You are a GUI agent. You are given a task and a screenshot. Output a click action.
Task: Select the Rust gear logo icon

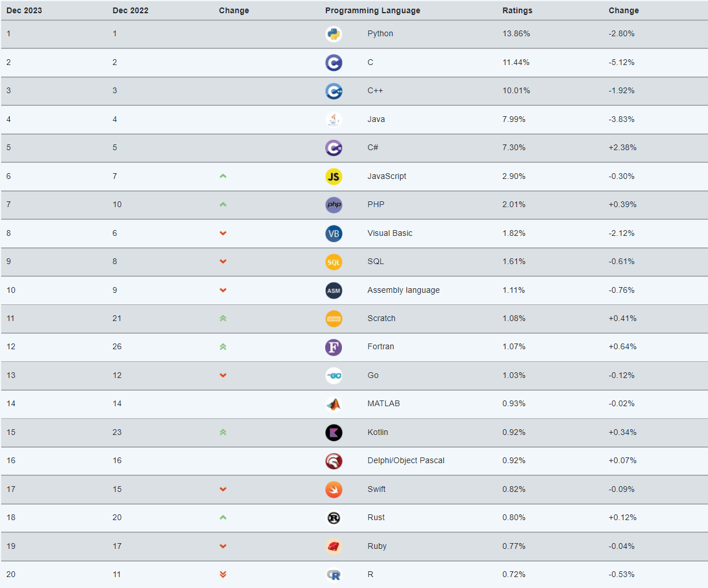pyautogui.click(x=334, y=518)
